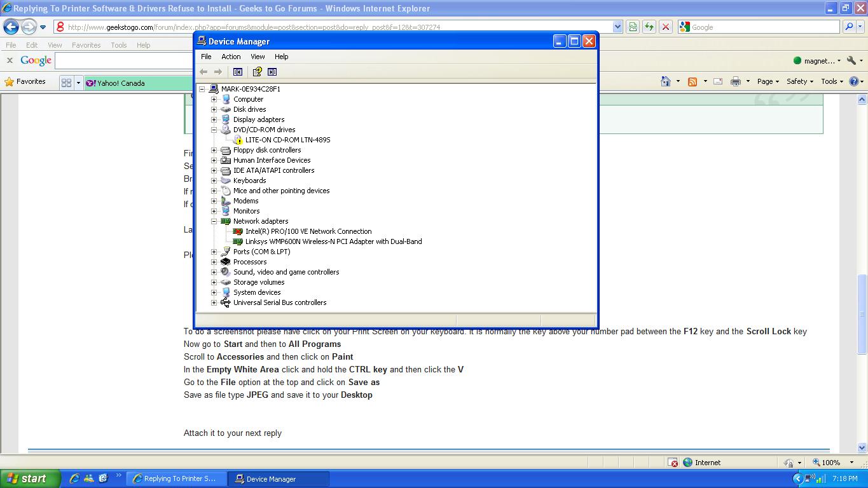Viewport: 868px width, 488px height.
Task: Click the Start button
Action: [x=30, y=478]
